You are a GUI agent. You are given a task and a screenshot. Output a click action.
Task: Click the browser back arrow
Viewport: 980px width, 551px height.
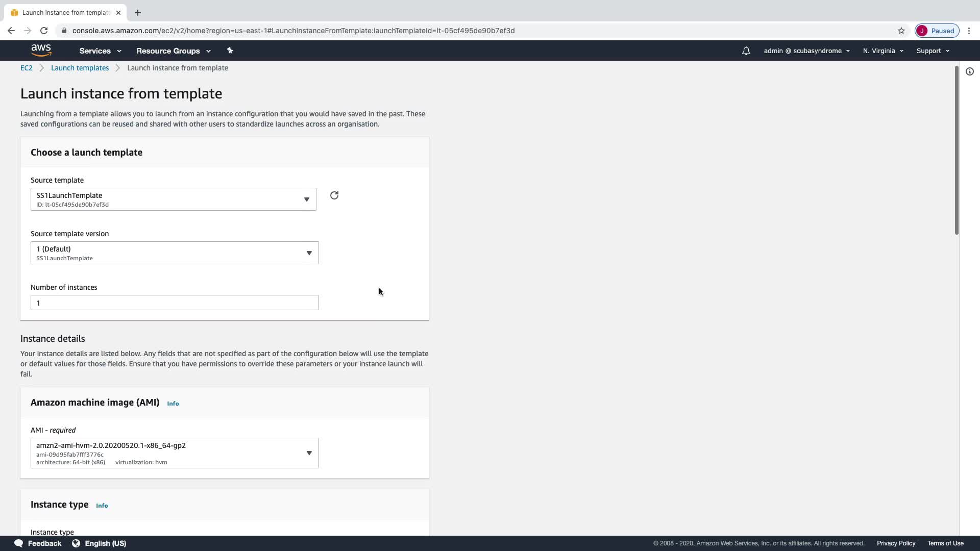11,31
